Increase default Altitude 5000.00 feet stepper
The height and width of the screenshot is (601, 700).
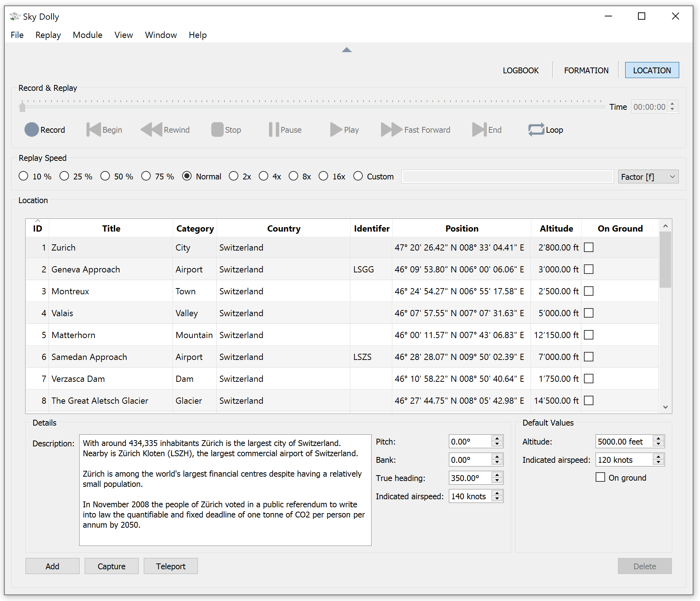tap(658, 438)
